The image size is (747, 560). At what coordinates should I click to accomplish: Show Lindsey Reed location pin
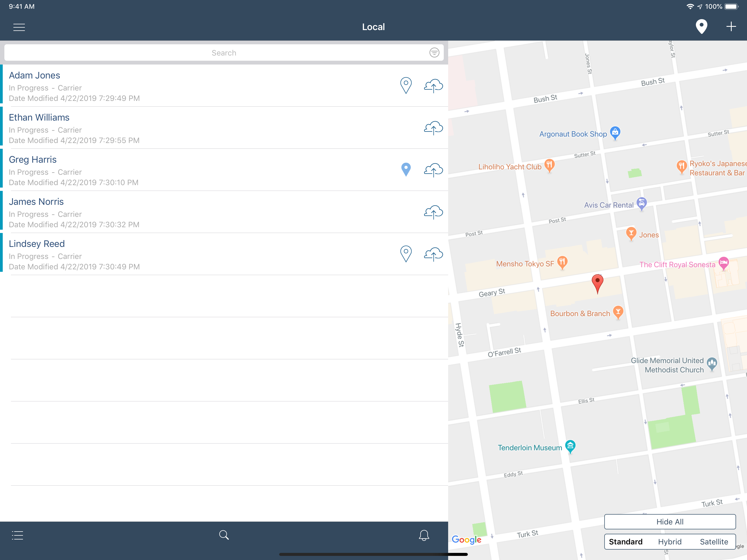406,254
